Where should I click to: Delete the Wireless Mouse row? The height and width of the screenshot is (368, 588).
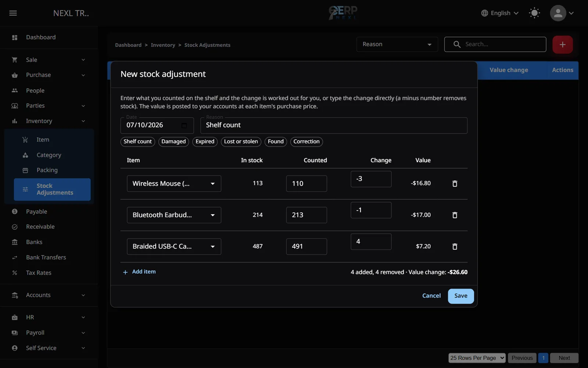(x=455, y=184)
